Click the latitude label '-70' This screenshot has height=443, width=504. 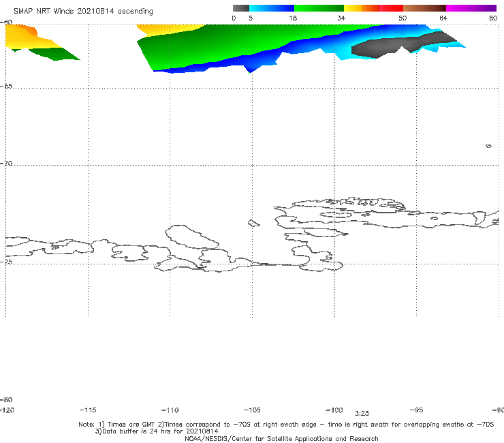pyautogui.click(x=6, y=164)
